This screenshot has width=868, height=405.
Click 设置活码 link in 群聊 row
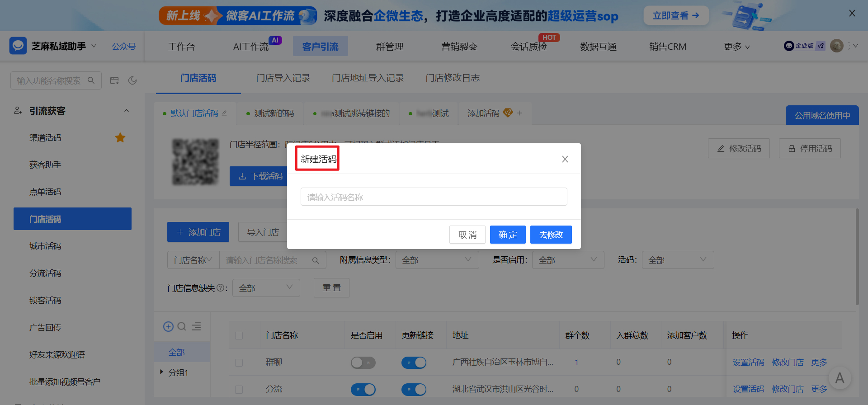[x=748, y=363]
